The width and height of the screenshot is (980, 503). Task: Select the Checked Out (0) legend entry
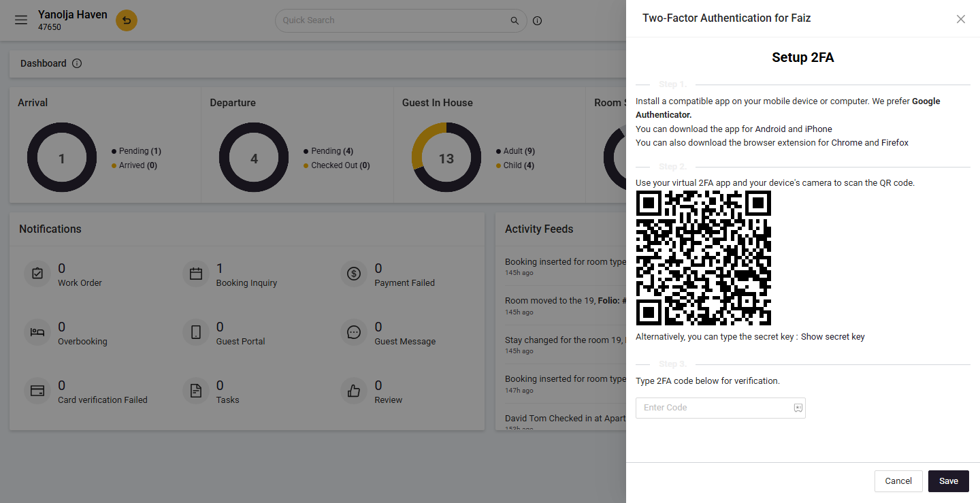point(337,165)
